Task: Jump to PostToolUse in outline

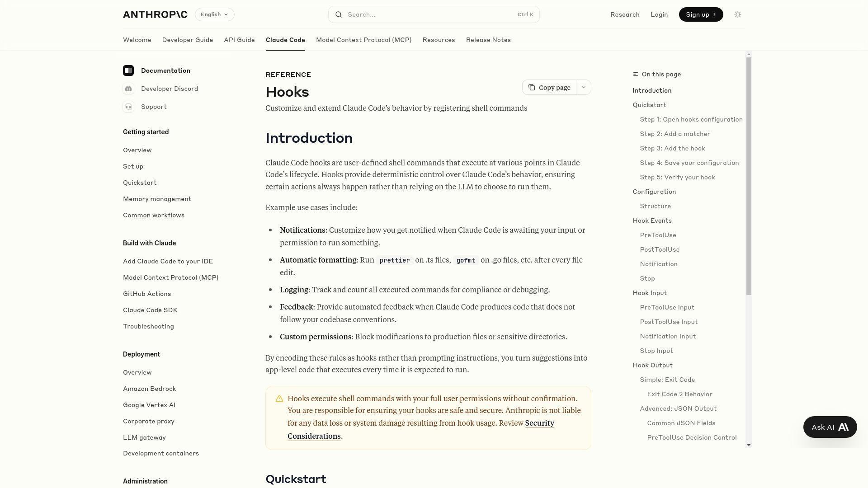Action: coord(660,249)
